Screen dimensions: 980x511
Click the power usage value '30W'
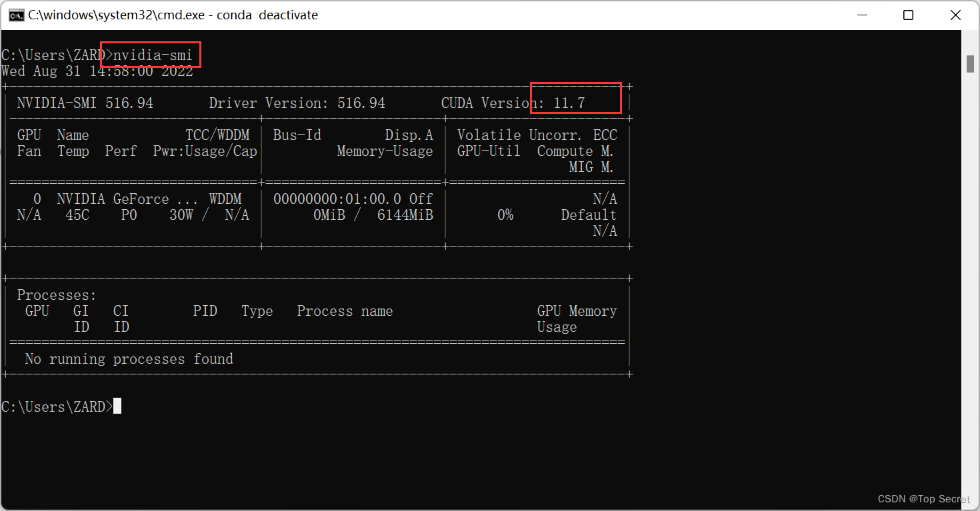[181, 215]
